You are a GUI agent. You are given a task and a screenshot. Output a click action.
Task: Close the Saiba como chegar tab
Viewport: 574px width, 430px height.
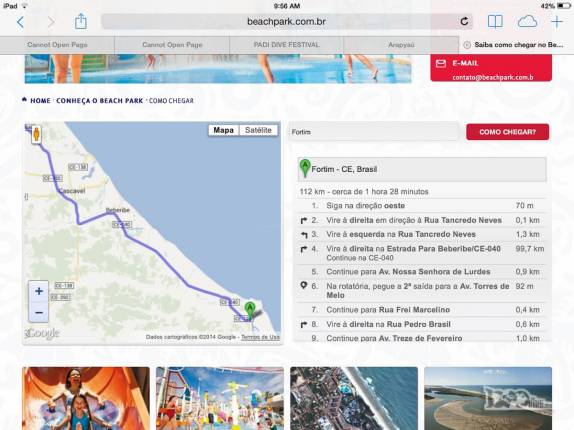click(467, 45)
